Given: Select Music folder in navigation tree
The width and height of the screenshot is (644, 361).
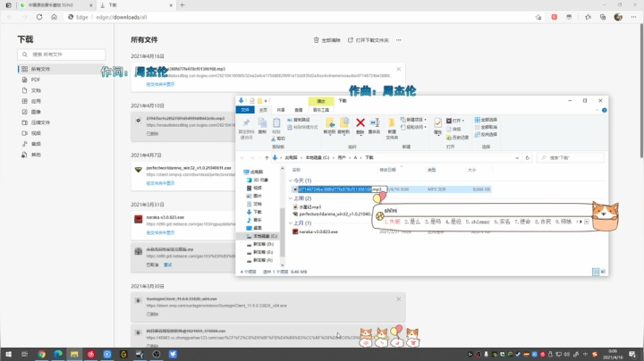Looking at the screenshot, I should click(x=254, y=220).
